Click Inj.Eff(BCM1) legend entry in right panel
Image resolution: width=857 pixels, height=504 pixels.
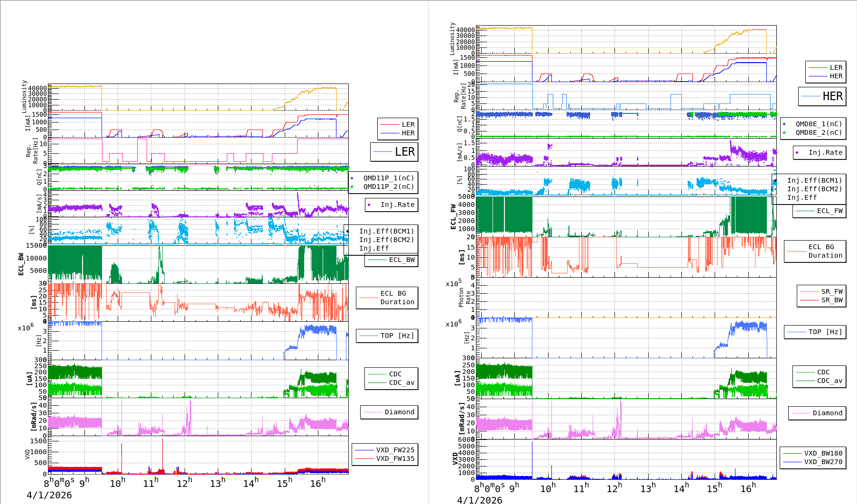[x=814, y=180]
